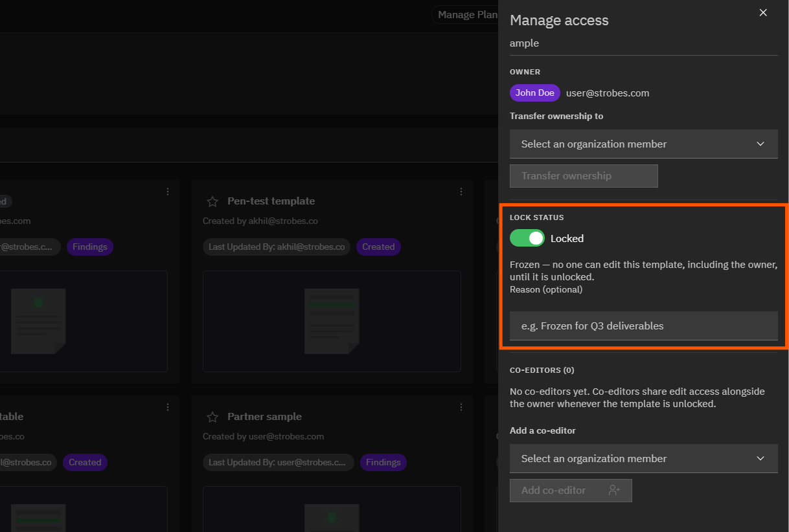Open Partner sample options menu
The width and height of the screenshot is (789, 532).
[x=461, y=407]
